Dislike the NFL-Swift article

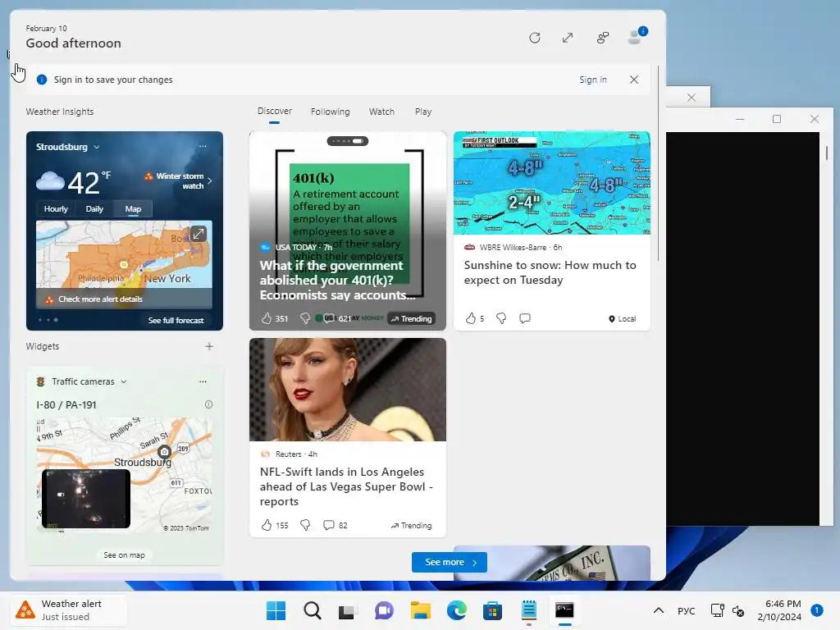[x=305, y=525]
